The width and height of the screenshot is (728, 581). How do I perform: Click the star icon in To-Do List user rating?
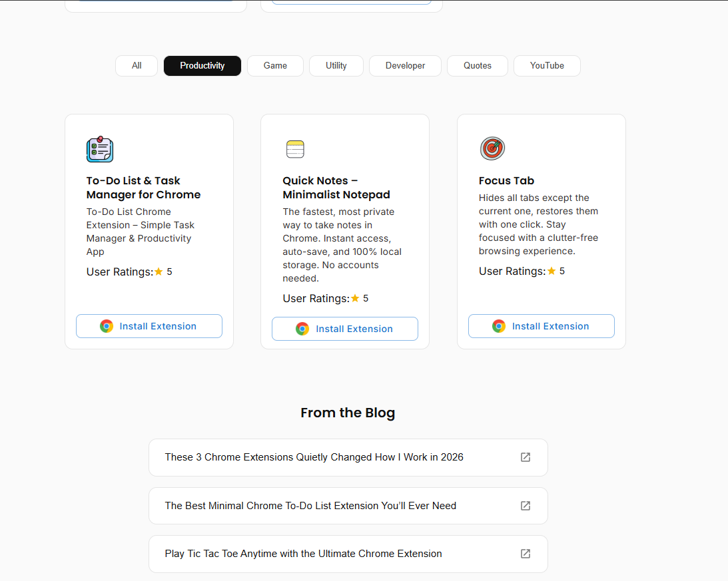[x=159, y=271]
